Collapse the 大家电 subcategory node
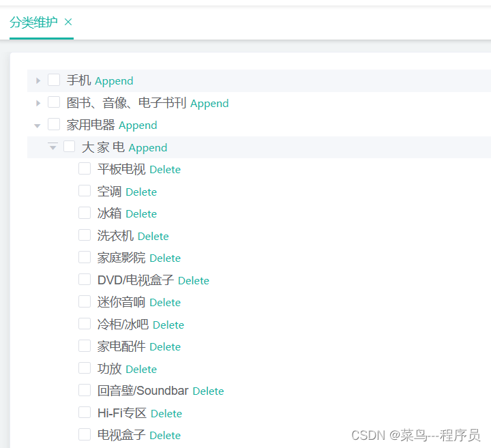Screen dimensions: 491x448 point(53,147)
